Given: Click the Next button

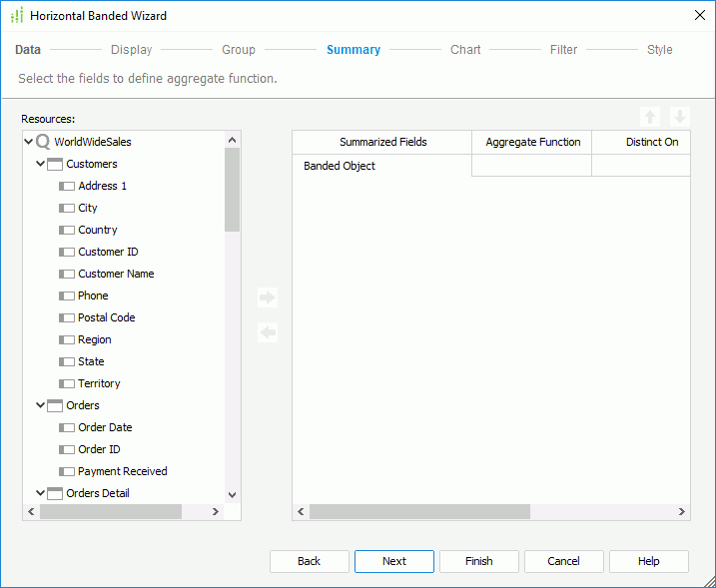Looking at the screenshot, I should (394, 561).
